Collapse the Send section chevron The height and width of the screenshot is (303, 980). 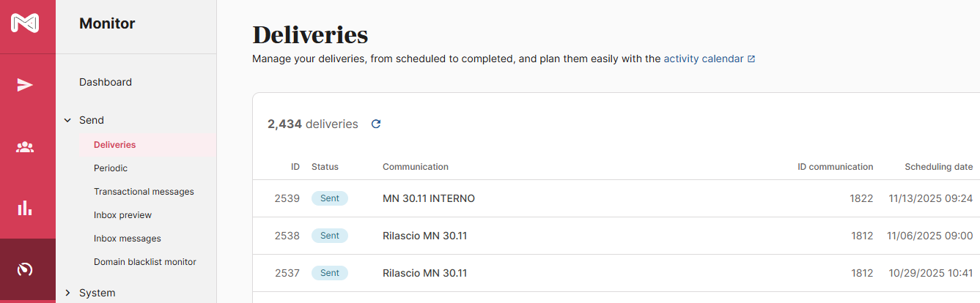(x=67, y=121)
